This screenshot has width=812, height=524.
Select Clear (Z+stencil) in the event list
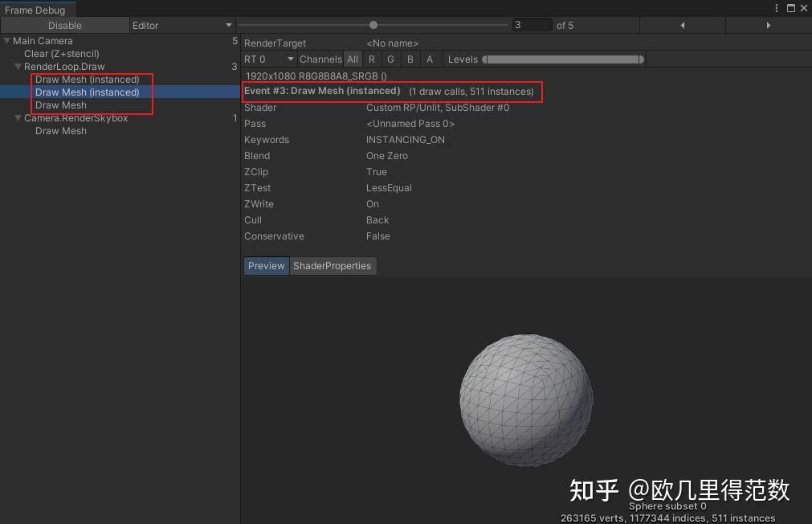tap(60, 53)
